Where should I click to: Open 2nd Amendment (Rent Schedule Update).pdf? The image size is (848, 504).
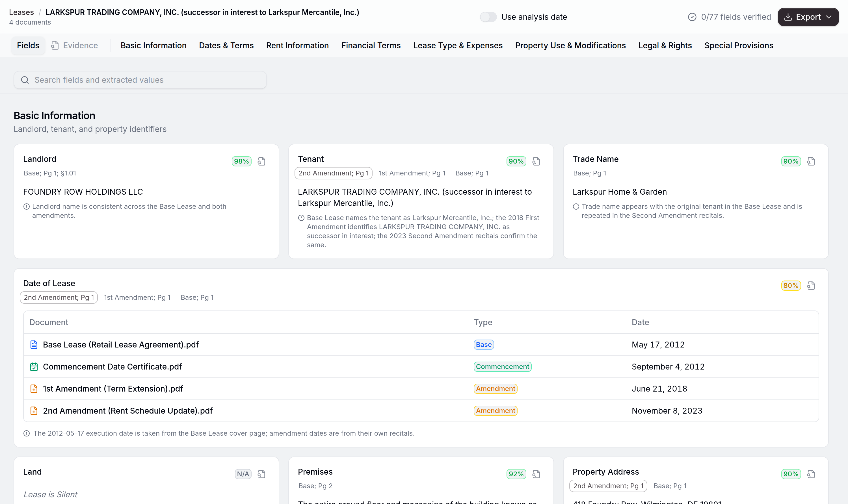coord(128,411)
